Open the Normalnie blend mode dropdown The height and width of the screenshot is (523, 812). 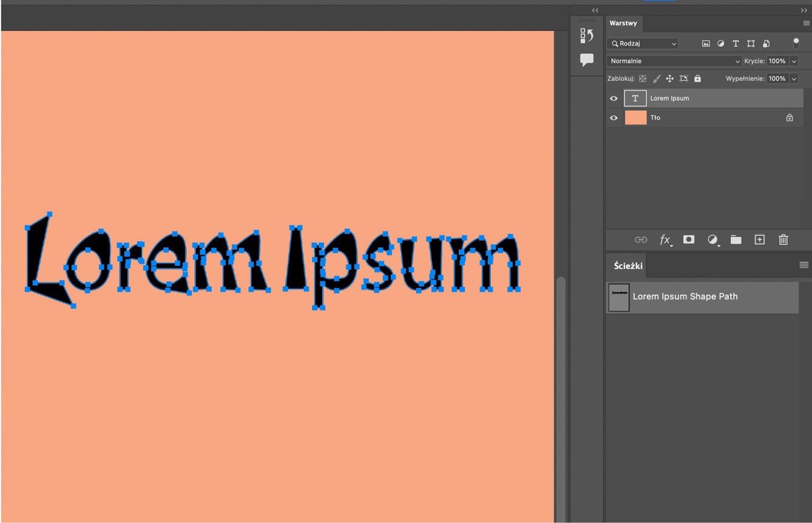pos(674,61)
